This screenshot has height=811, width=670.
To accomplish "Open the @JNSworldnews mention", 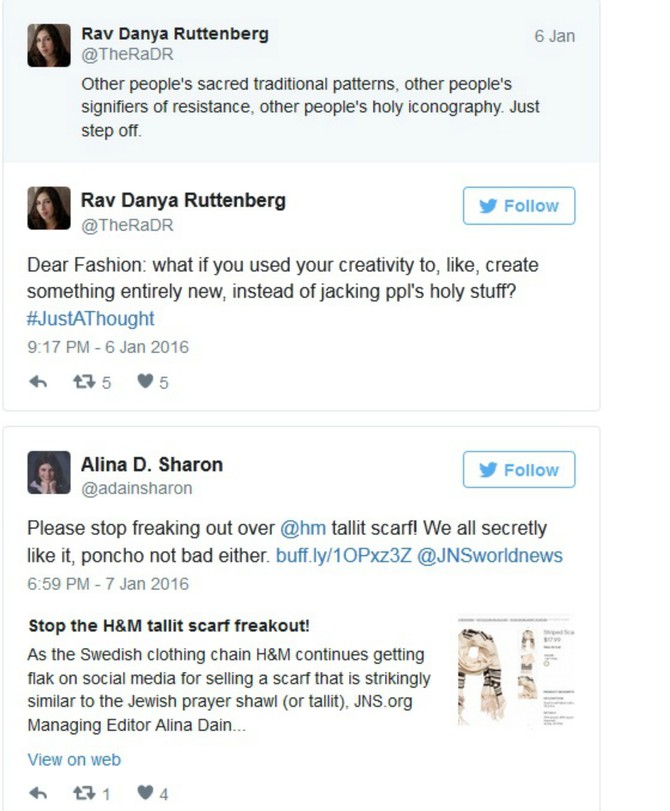I will click(489, 555).
